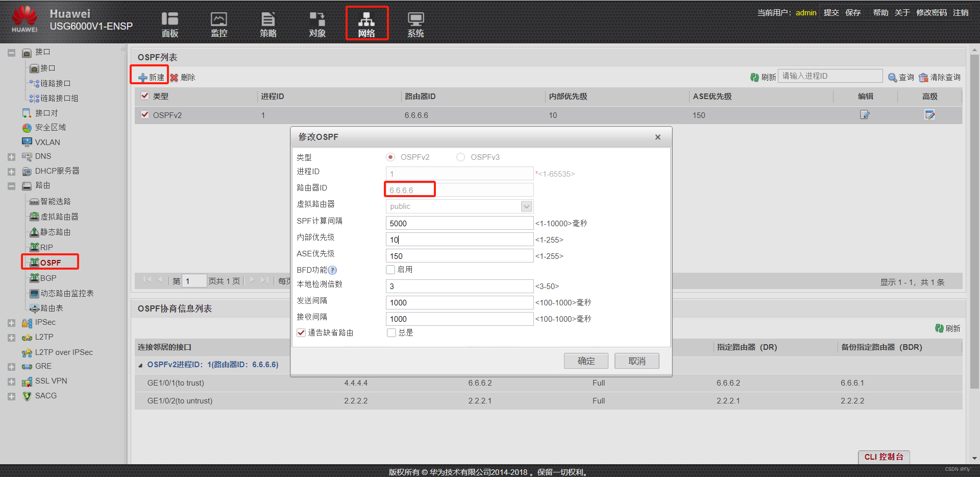The height and width of the screenshot is (477, 980).
Task: Click the 链路接口 sidebar icon
Action: [x=34, y=83]
